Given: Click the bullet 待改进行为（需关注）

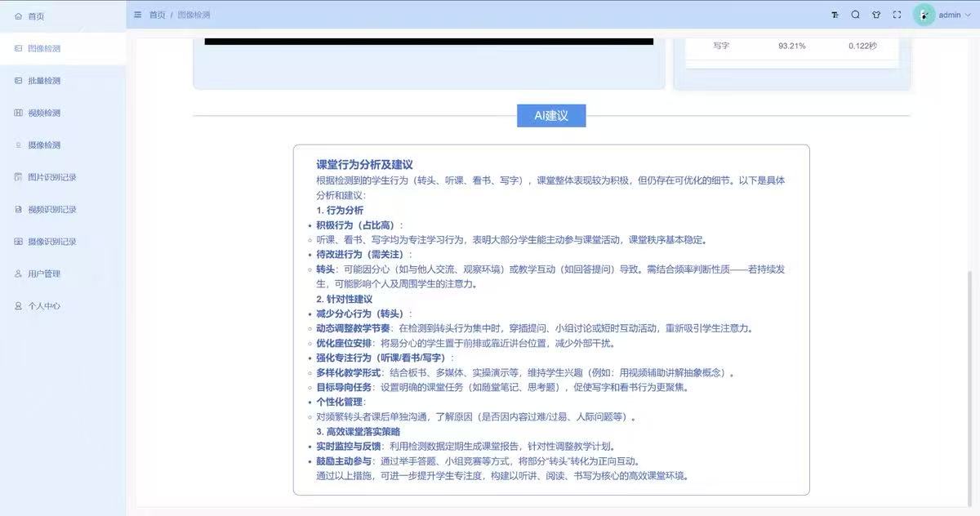Looking at the screenshot, I should coord(364,254).
